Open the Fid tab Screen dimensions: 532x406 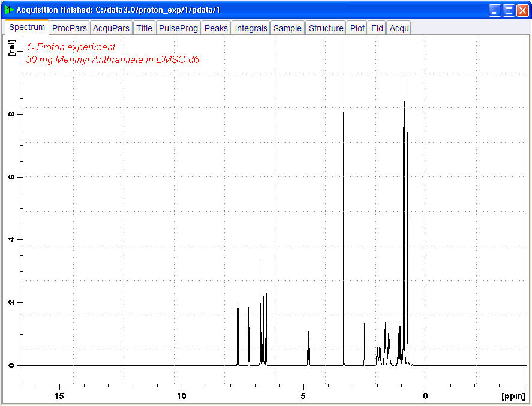pyautogui.click(x=377, y=28)
